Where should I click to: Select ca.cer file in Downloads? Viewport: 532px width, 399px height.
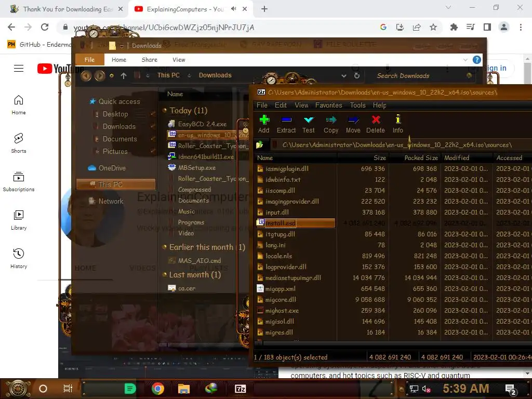pyautogui.click(x=187, y=288)
